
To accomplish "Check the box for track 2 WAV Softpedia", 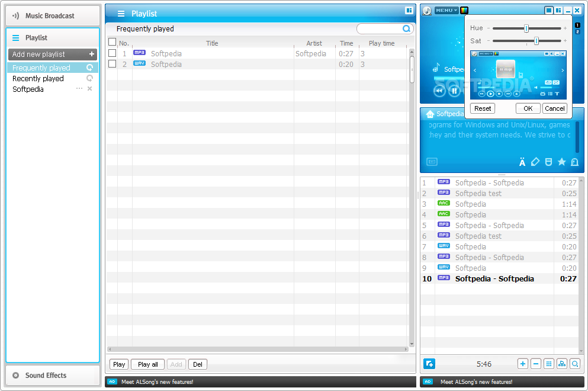I will click(112, 64).
